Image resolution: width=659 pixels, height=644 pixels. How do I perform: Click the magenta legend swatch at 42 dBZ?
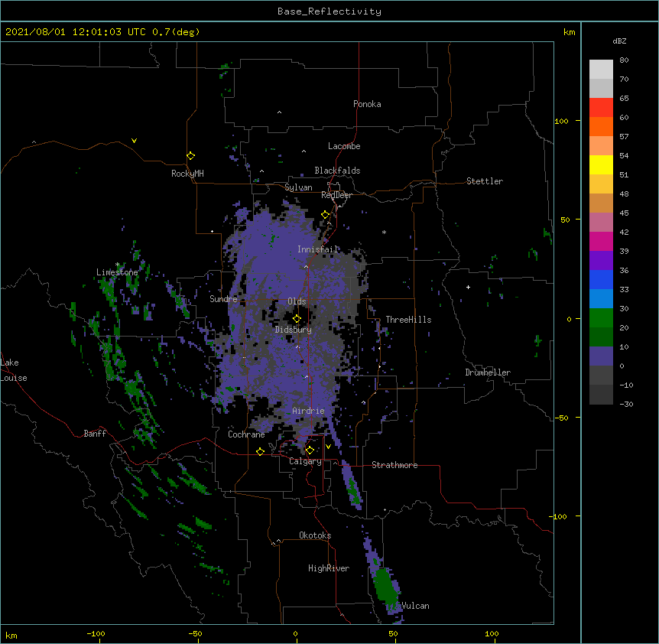click(601, 241)
